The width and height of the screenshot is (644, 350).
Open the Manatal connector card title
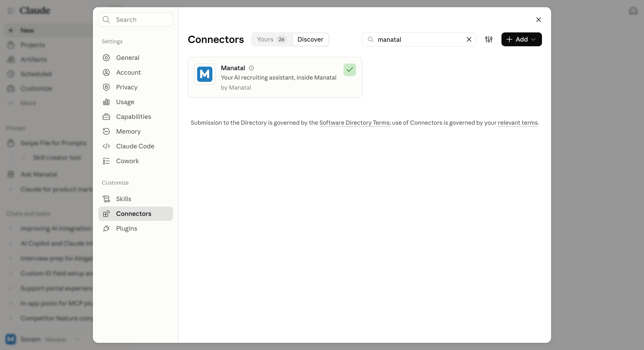(x=233, y=68)
